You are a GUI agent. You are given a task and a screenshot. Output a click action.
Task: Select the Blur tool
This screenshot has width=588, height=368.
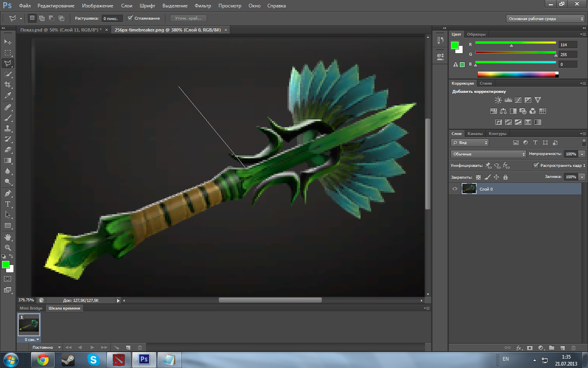7,171
